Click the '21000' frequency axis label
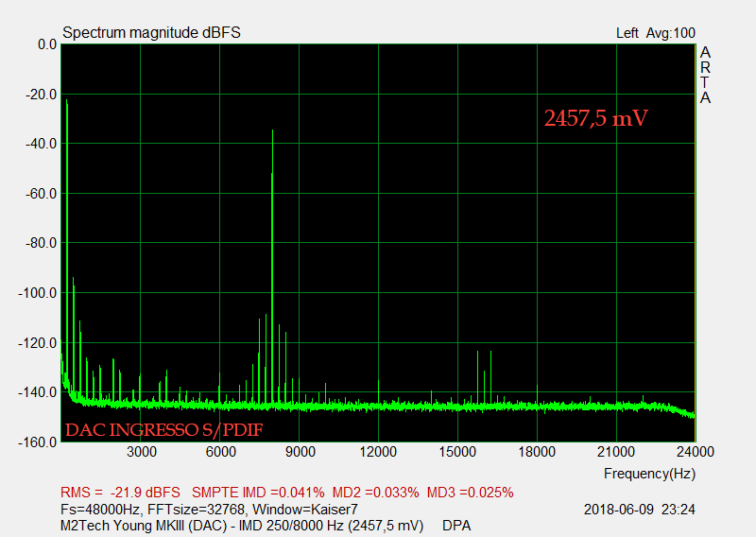Image resolution: width=756 pixels, height=537 pixels. pos(616,452)
